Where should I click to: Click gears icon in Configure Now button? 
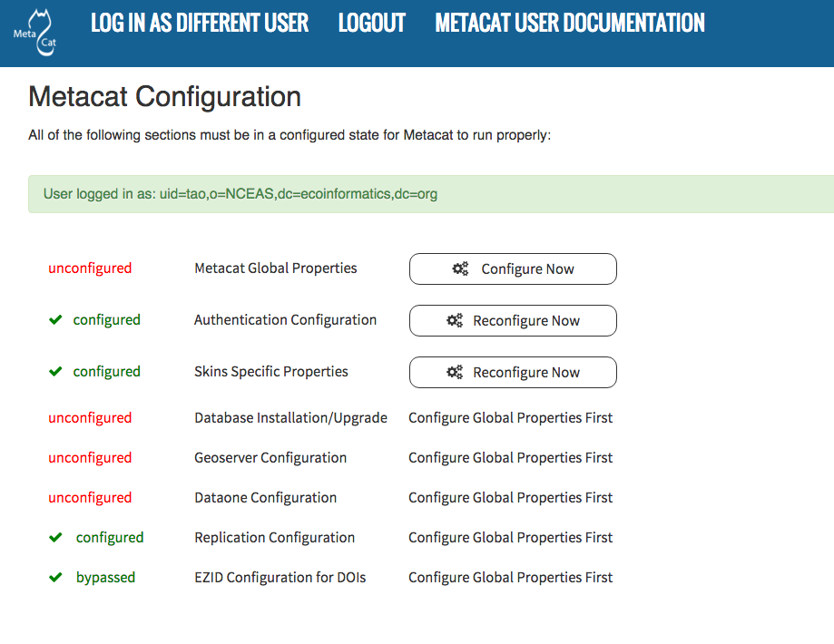click(x=460, y=269)
